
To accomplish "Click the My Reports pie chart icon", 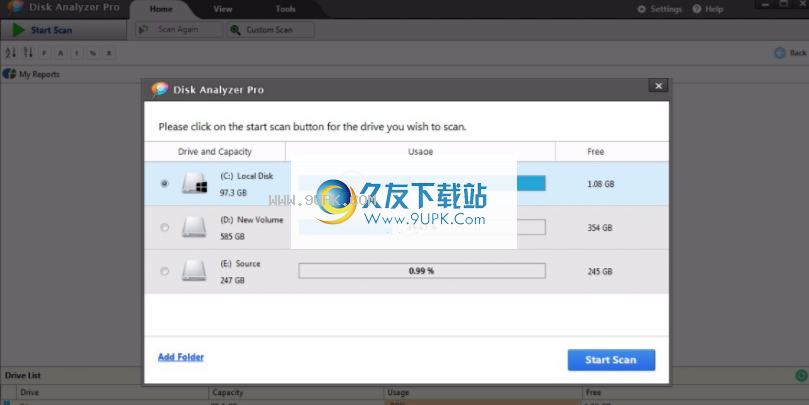I will (9, 74).
